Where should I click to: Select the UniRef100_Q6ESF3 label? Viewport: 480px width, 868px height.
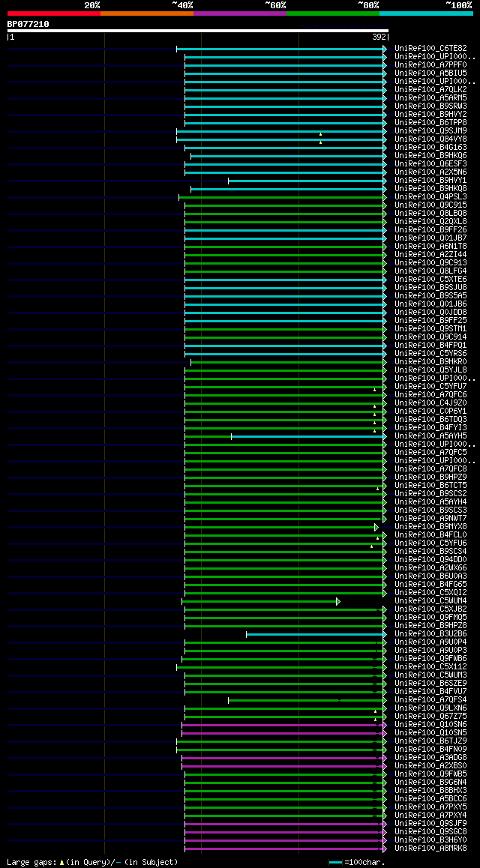point(430,164)
